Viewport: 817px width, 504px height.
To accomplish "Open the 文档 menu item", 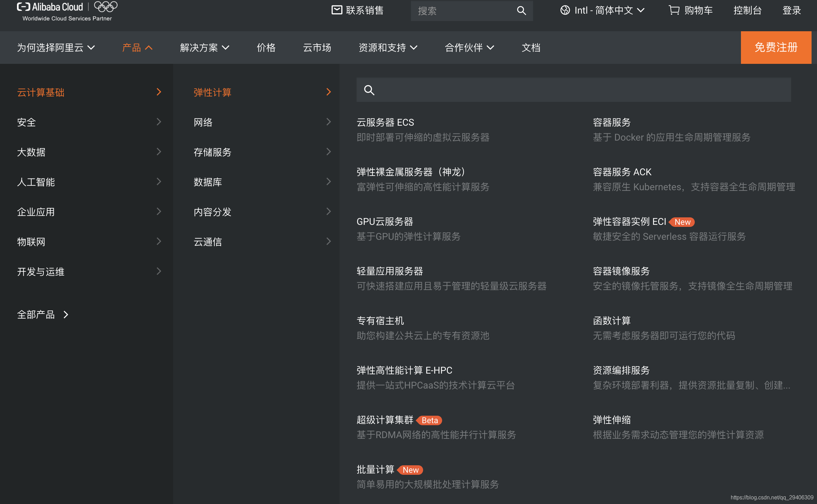I will click(531, 48).
